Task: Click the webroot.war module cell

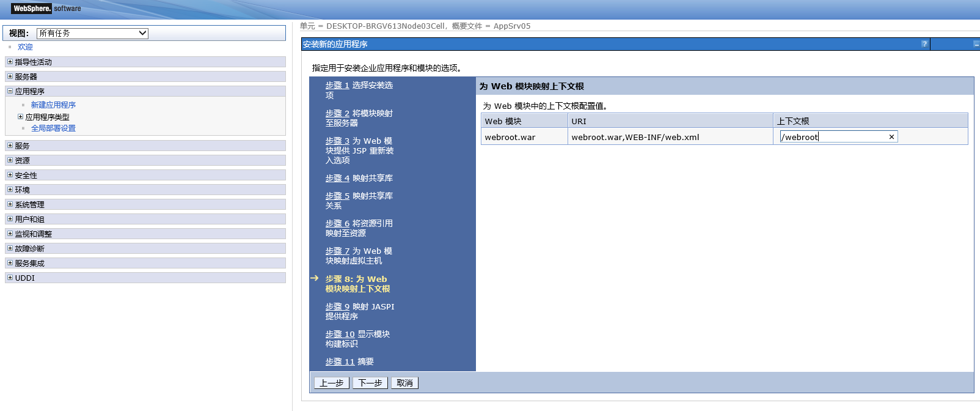Action: pyautogui.click(x=524, y=137)
